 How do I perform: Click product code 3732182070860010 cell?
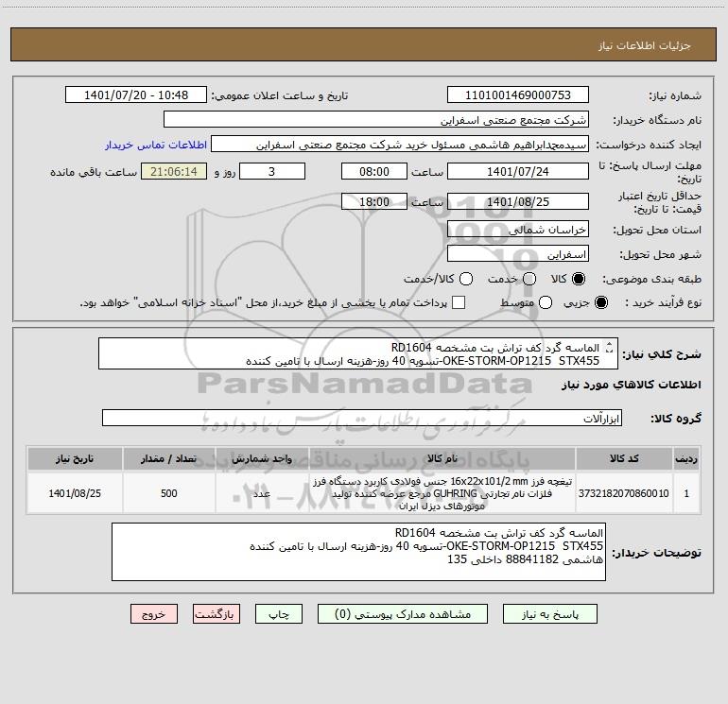[x=624, y=493]
